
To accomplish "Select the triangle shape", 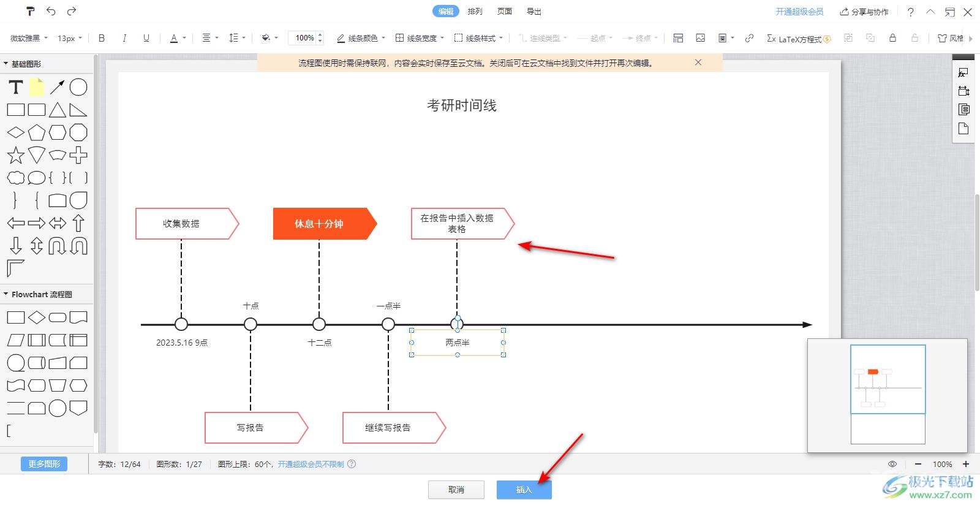I will tap(58, 110).
